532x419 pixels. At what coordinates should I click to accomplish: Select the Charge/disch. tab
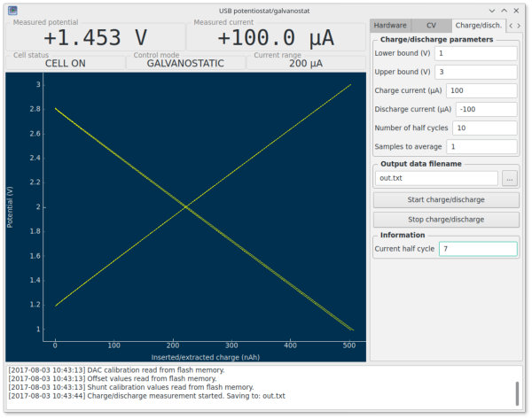[x=479, y=26]
